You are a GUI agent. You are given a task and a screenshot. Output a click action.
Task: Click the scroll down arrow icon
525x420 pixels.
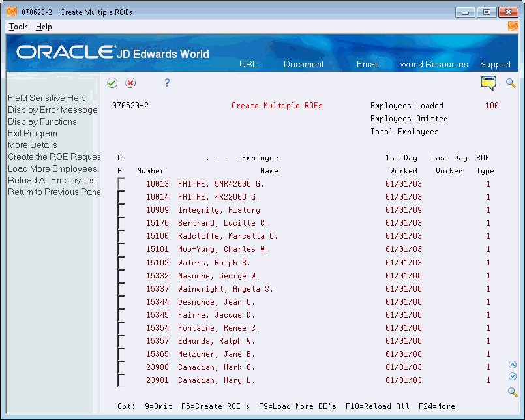pyautogui.click(x=512, y=376)
